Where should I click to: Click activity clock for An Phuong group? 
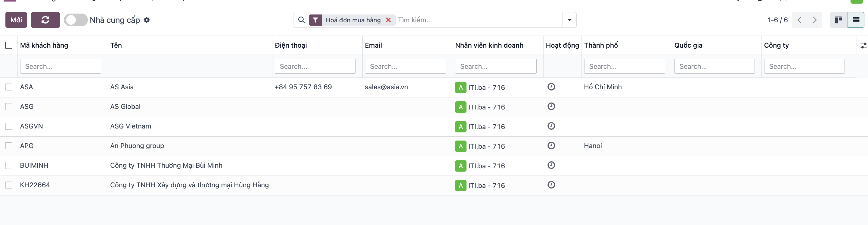point(551,146)
